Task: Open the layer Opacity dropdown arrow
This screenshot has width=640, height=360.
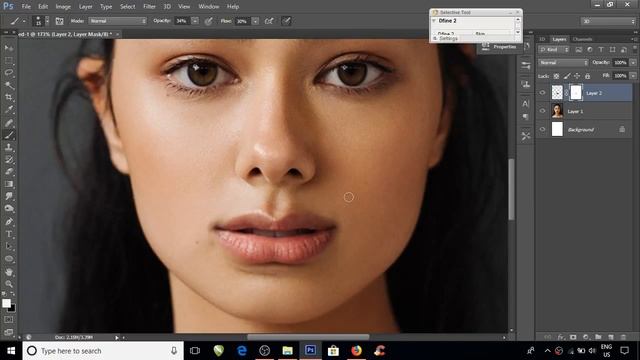Action: coord(633,63)
